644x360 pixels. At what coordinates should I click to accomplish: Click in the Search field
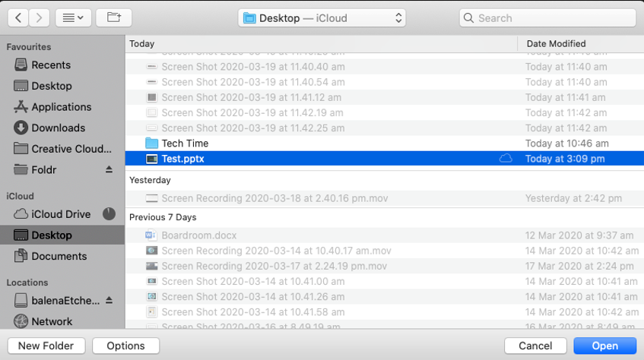click(x=547, y=17)
